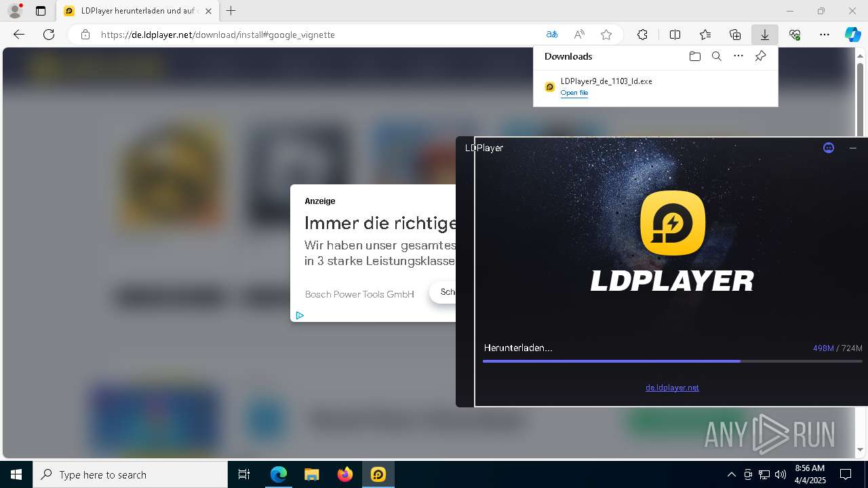This screenshot has width=868, height=488.
Task: Open more options in Downloads panel
Action: pos(738,56)
